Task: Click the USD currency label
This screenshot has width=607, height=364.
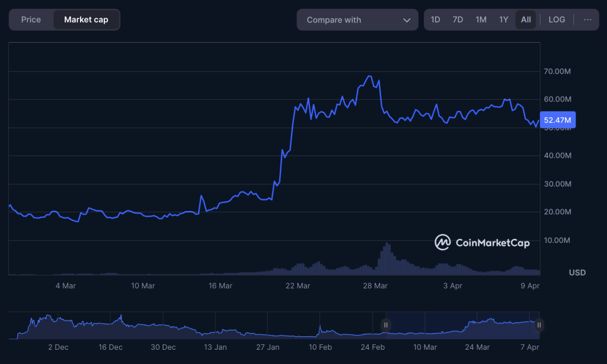Action: point(576,273)
